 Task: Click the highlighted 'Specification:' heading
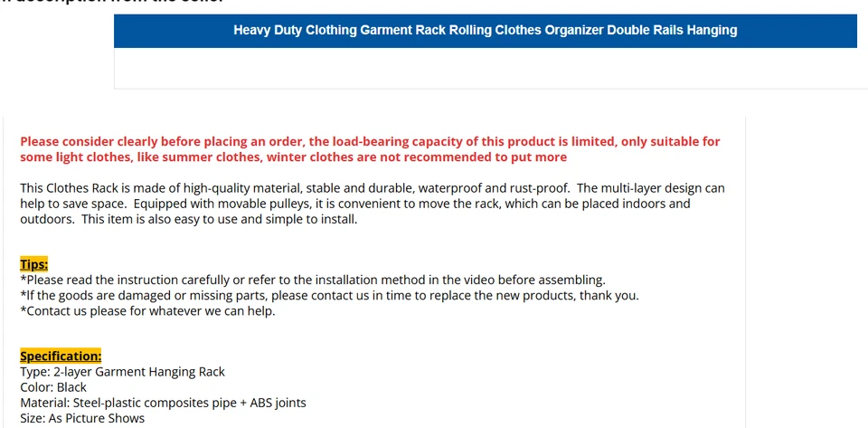pos(61,357)
